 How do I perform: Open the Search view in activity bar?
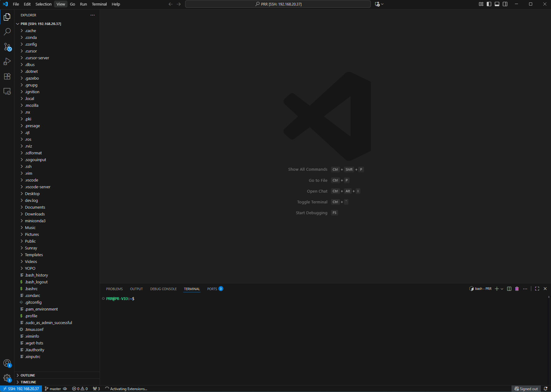[7, 32]
